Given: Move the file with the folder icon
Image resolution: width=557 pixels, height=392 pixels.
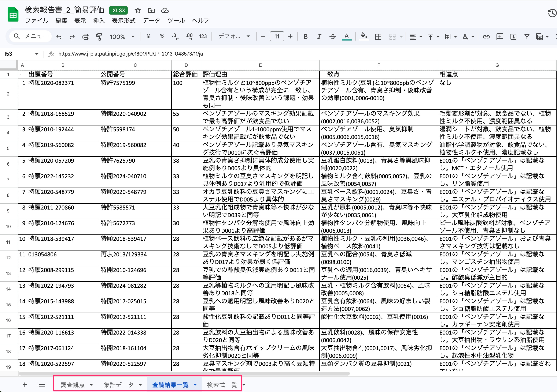Looking at the screenshot, I should pos(151,10).
